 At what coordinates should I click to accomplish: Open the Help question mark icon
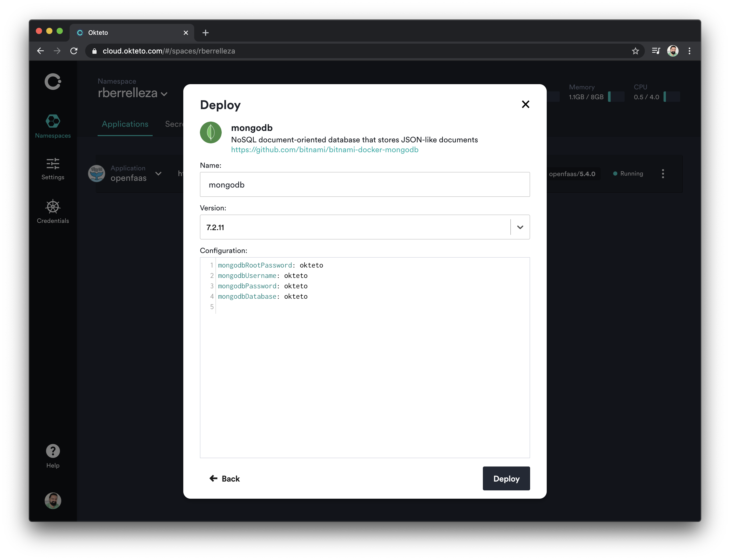tap(53, 451)
